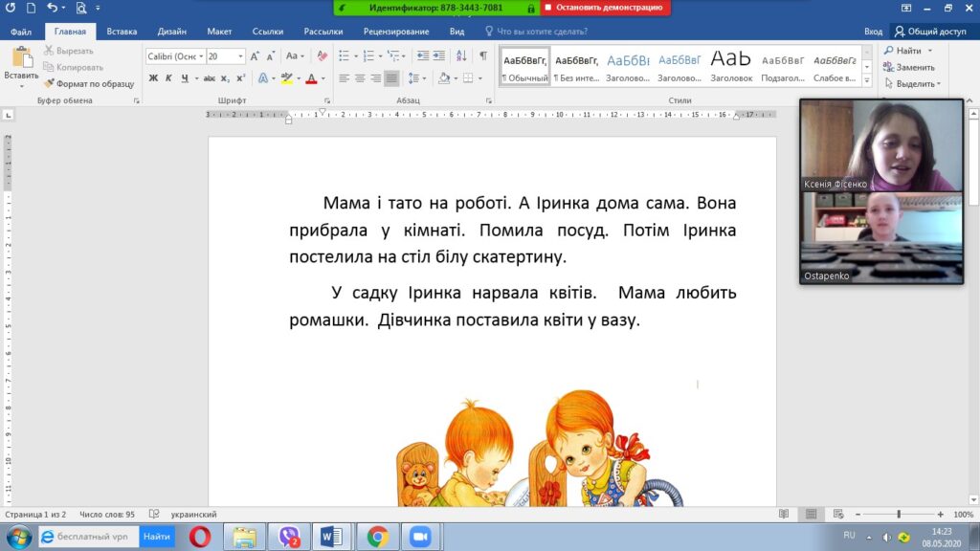Switch to read mode view icon

(784, 514)
